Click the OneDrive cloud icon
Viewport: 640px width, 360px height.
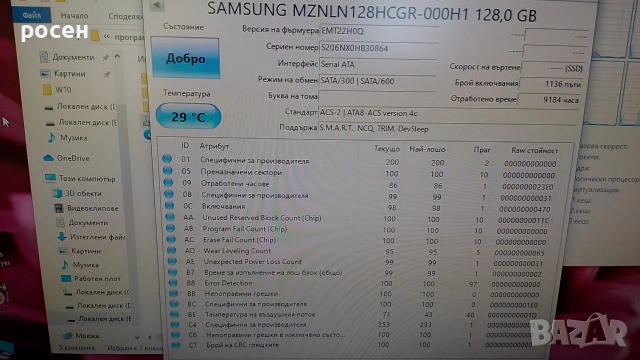tap(48, 158)
